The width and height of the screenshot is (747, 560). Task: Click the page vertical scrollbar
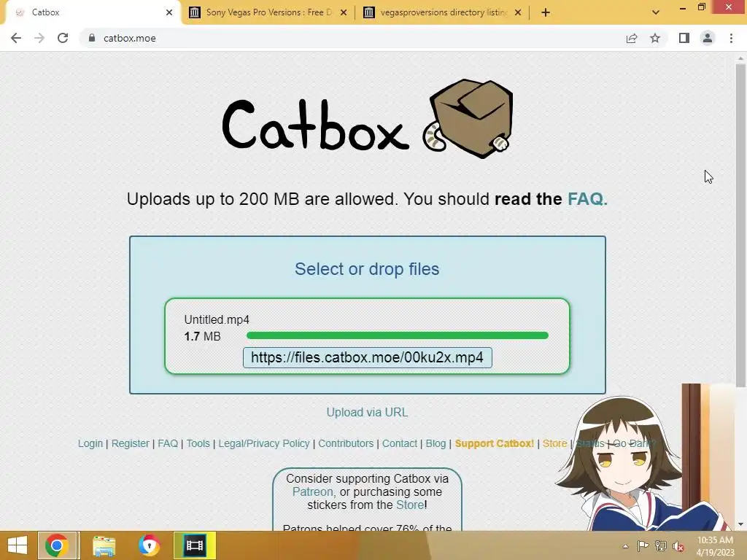740,225
